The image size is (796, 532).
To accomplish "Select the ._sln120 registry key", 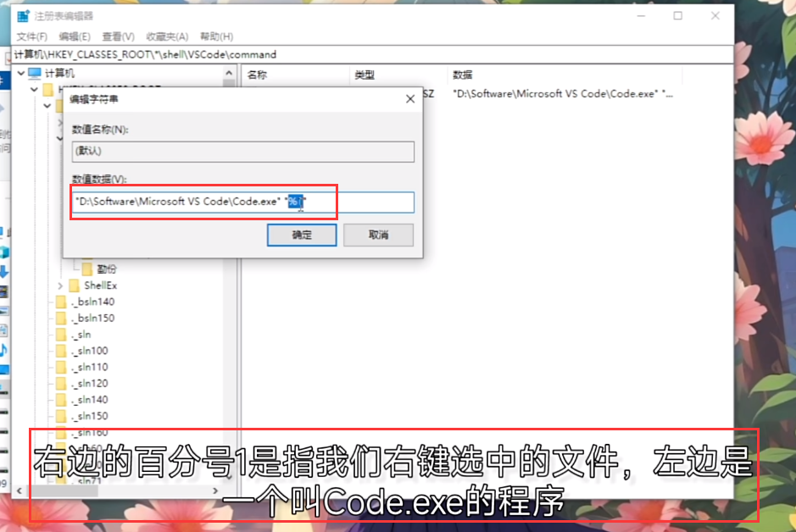I will click(x=90, y=384).
